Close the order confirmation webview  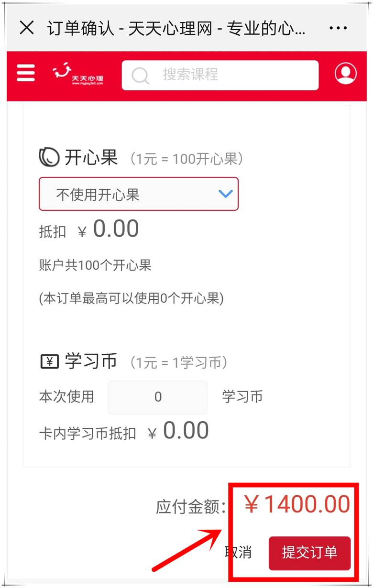[27, 28]
